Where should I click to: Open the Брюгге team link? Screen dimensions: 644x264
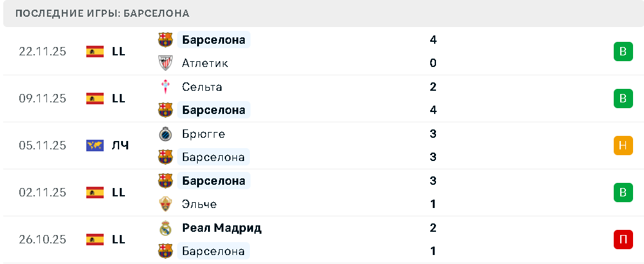pyautogui.click(x=203, y=134)
